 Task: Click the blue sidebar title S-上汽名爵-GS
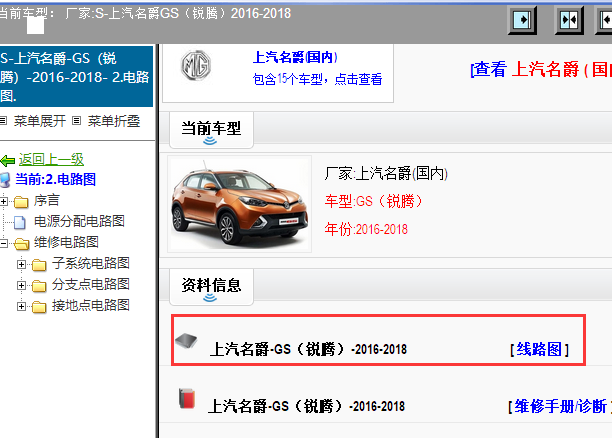click(x=76, y=77)
